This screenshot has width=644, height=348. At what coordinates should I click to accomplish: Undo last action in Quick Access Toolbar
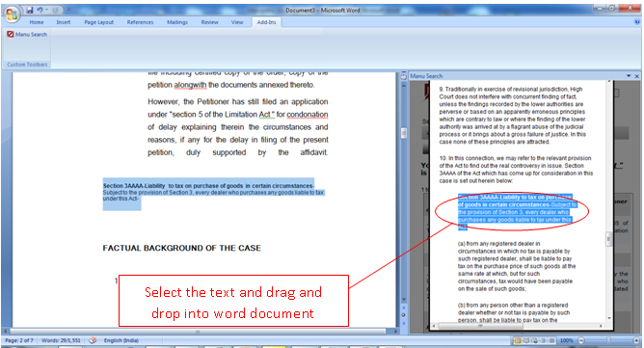[x=40, y=10]
